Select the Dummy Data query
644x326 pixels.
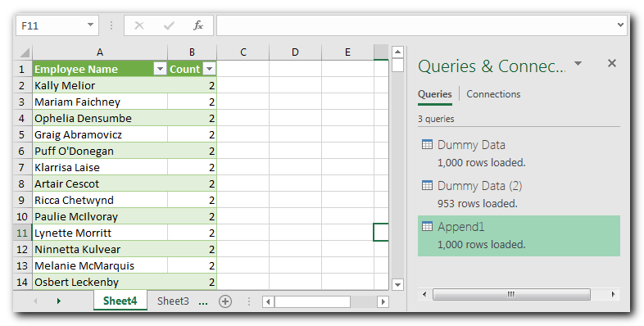519,154
